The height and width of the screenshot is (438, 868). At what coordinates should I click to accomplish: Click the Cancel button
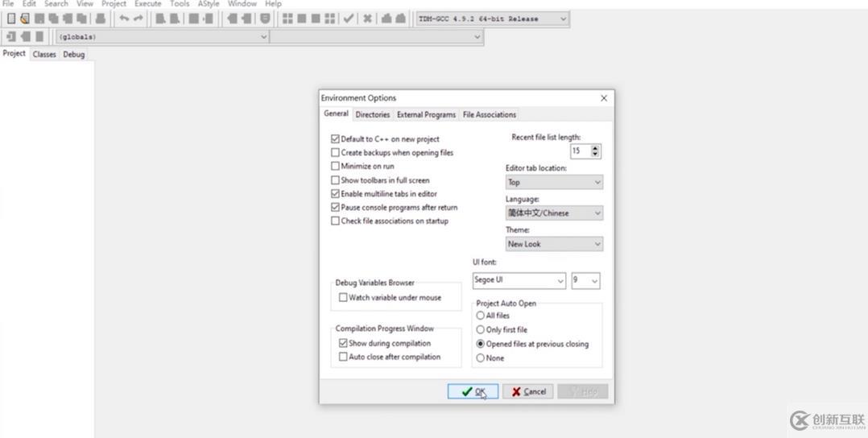tap(528, 392)
